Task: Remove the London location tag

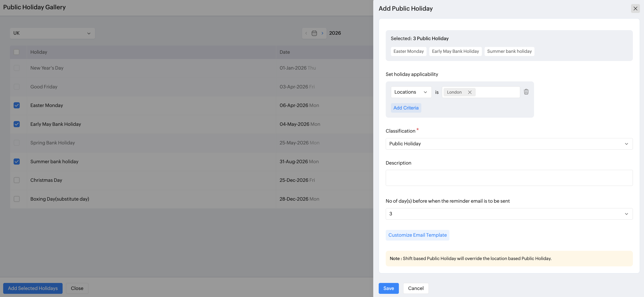Action: (x=470, y=92)
